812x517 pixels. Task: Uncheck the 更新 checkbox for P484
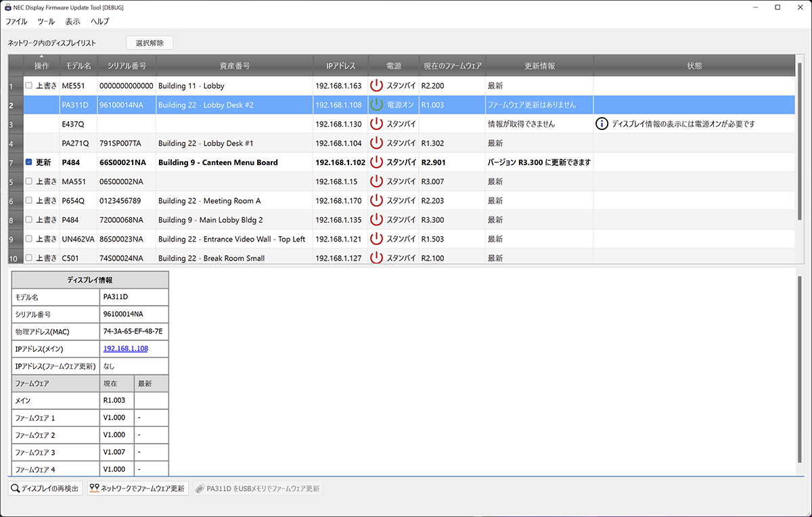[x=28, y=162]
